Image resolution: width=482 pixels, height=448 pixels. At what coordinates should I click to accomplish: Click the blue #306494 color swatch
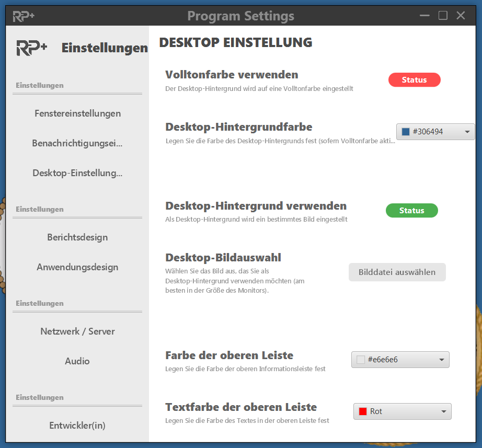pos(406,132)
